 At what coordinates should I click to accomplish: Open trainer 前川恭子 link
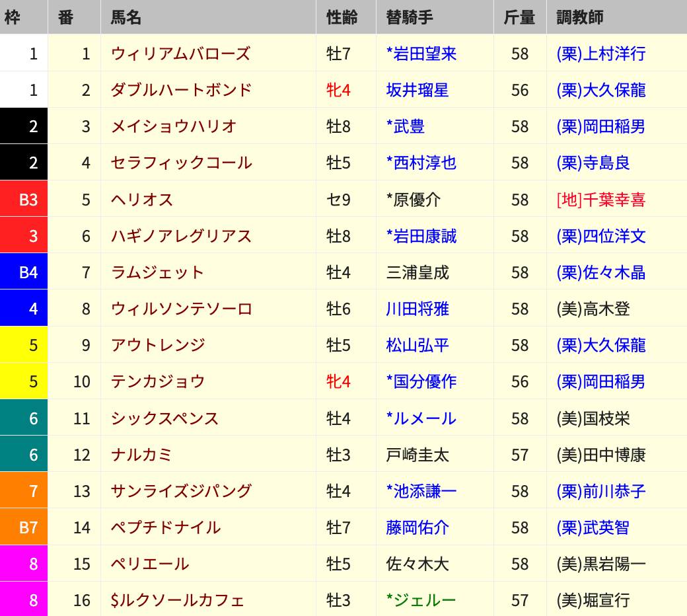tap(600, 491)
